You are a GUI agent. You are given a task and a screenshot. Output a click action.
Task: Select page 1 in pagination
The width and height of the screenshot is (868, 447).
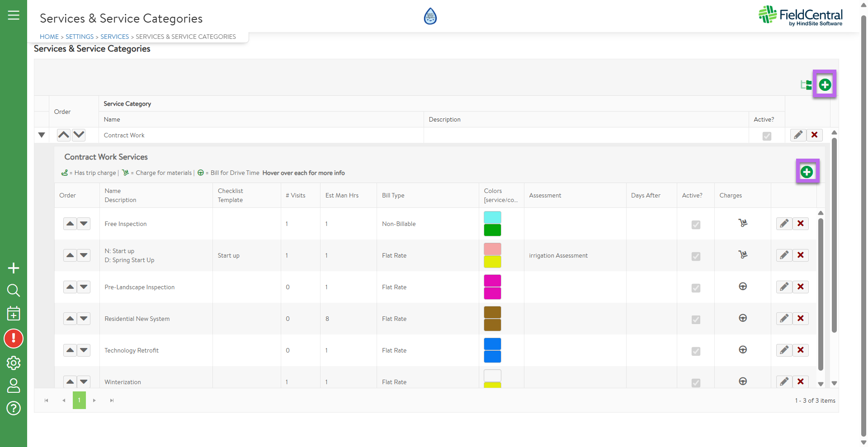click(79, 400)
